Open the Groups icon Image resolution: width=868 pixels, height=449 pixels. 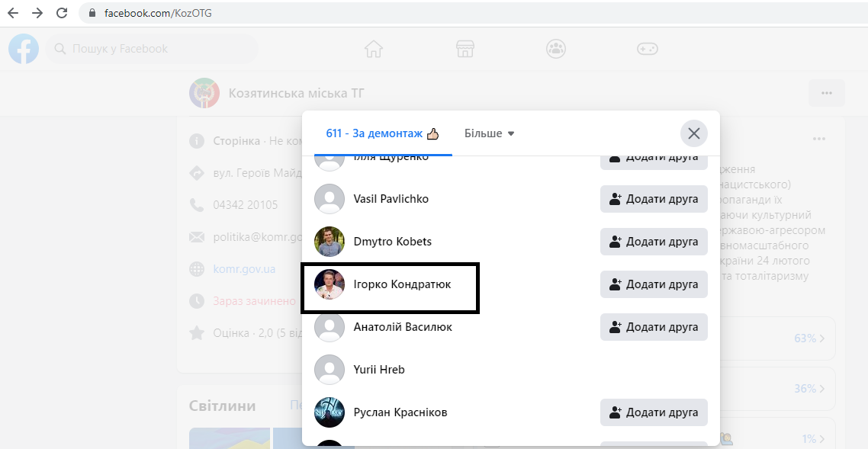[556, 49]
